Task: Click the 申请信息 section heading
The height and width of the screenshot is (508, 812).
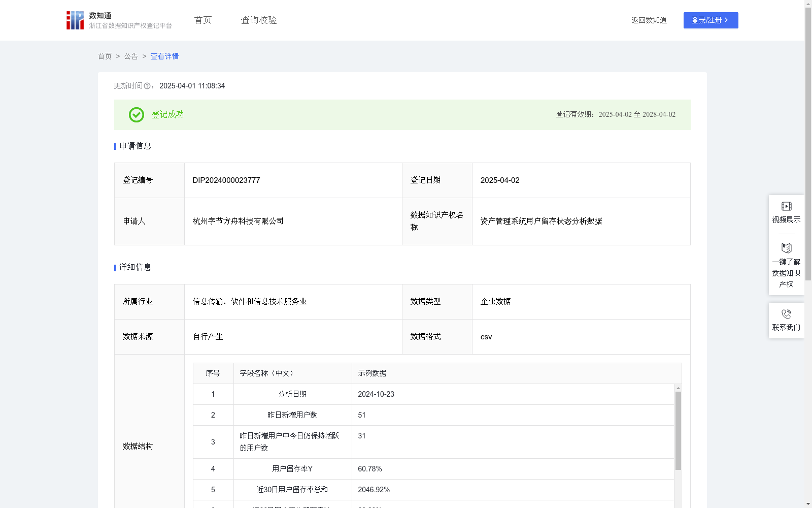Action: [x=136, y=146]
